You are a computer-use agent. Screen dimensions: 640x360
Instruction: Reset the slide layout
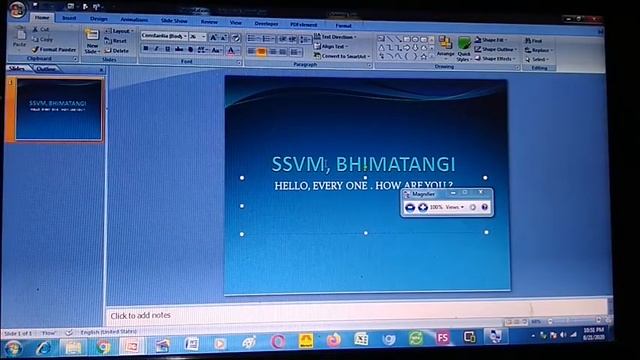point(116,41)
